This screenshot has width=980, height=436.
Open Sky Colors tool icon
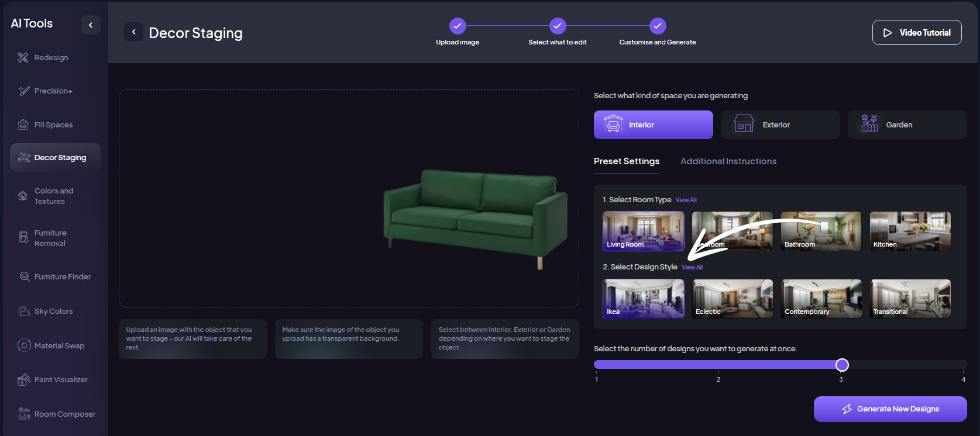tap(24, 311)
